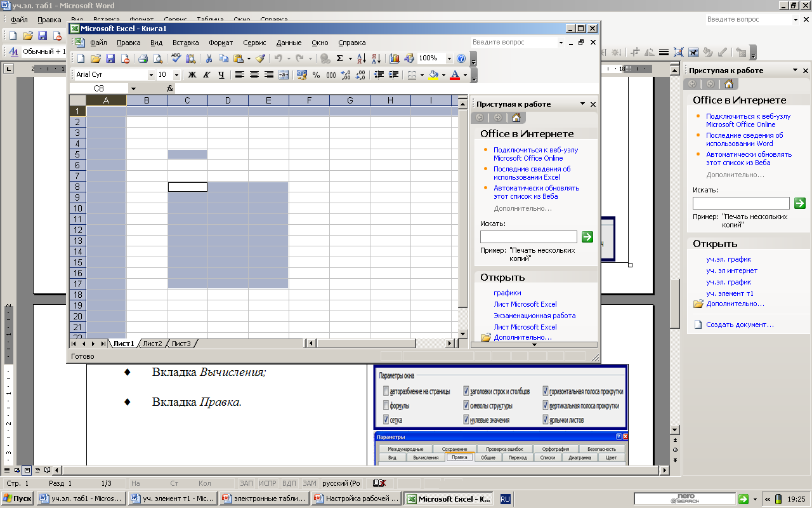Open the AutoSum dropdown arrow
812x508 pixels.
click(x=350, y=58)
